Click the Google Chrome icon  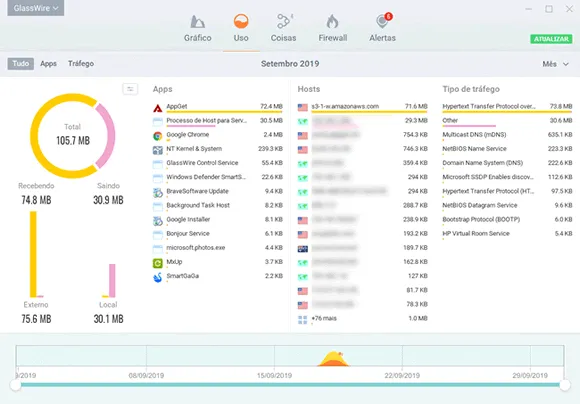tap(158, 136)
